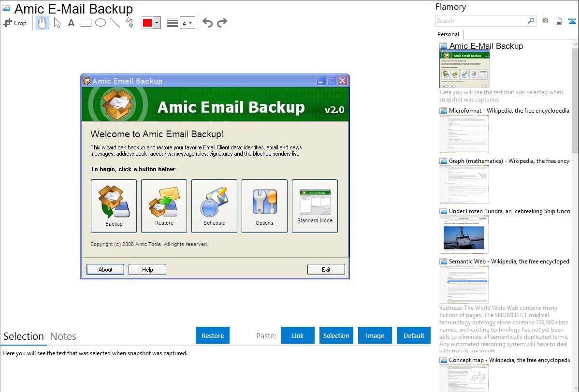Viewport: 579px width, 392px height.
Task: Click the document page icon
Action: [x=559, y=21]
